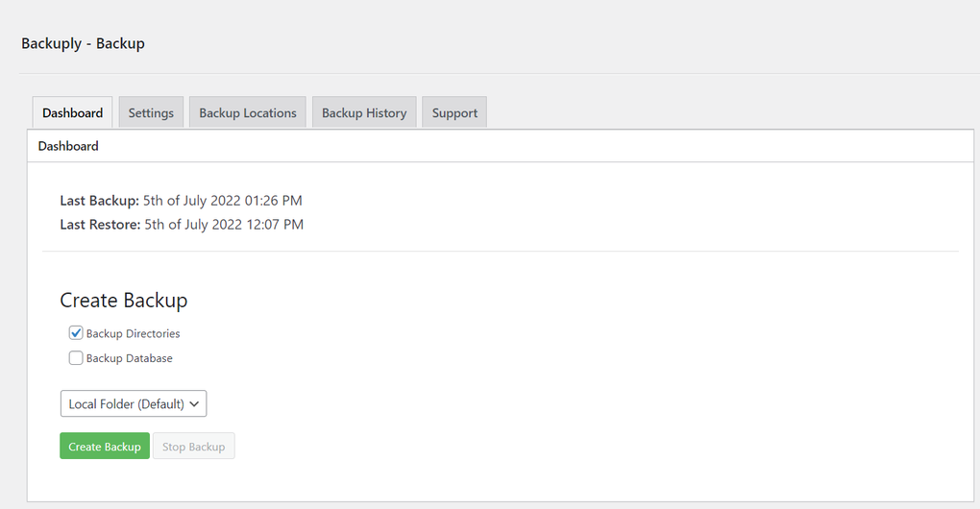Open the Support tab
This screenshot has width=980, height=509.
coord(454,112)
